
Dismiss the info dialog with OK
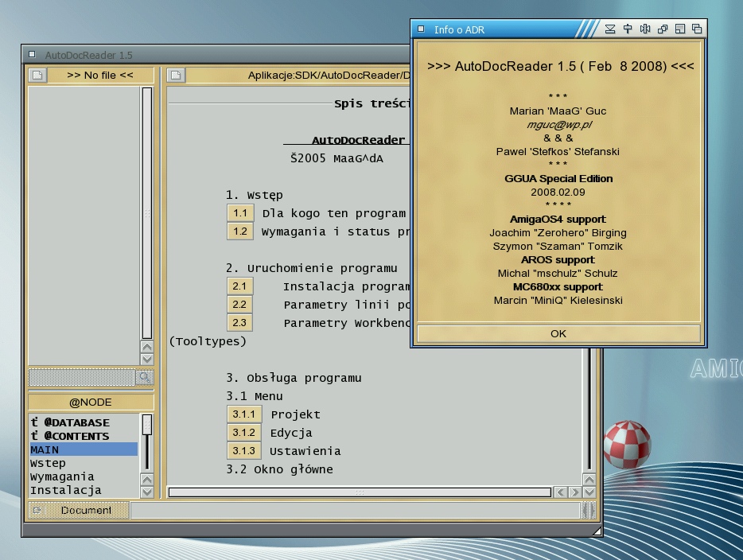[x=558, y=333]
